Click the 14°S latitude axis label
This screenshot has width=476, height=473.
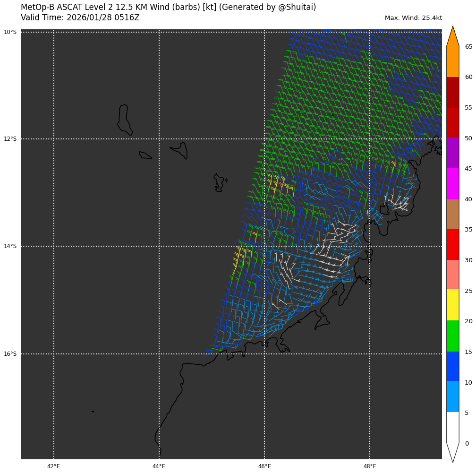click(x=10, y=246)
